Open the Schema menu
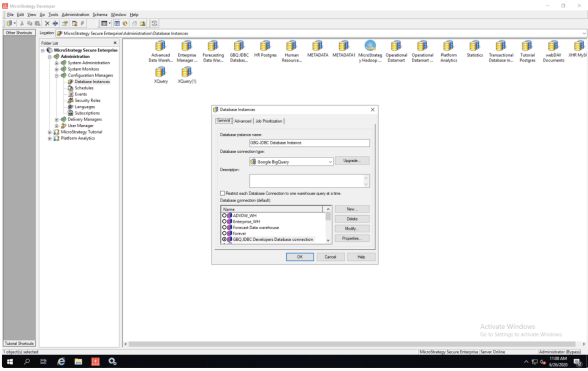Viewport: 588px width, 371px height. (x=100, y=14)
